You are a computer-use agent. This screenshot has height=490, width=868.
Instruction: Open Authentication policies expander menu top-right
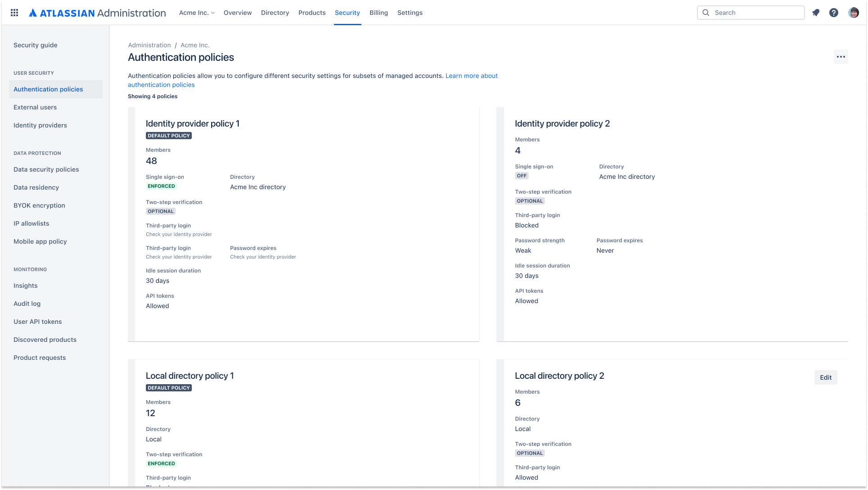click(841, 57)
